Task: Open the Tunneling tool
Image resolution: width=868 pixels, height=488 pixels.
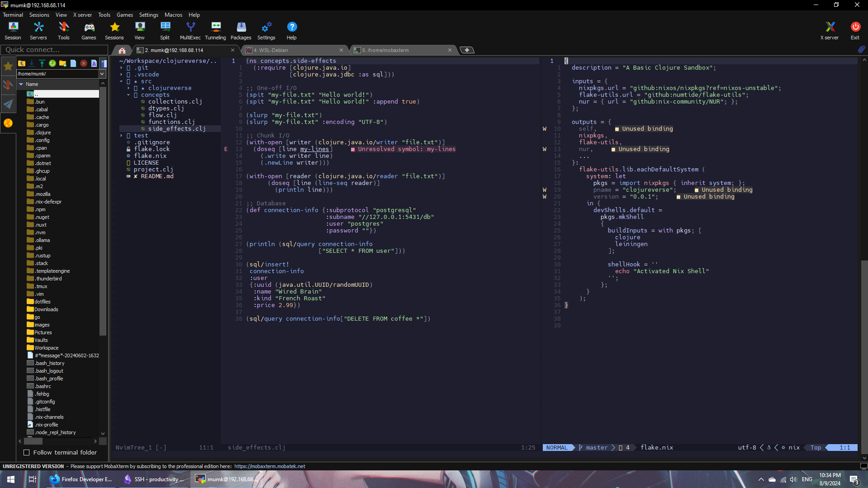Action: [215, 30]
